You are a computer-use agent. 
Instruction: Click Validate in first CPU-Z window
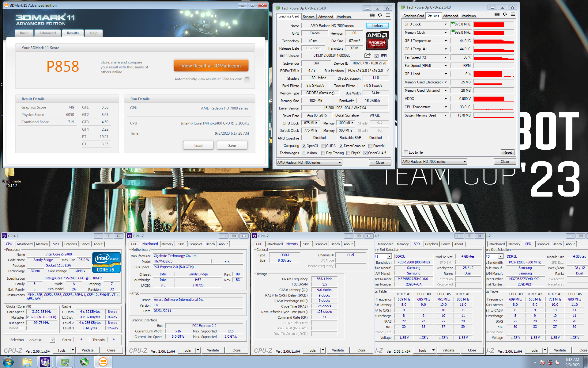88,350
